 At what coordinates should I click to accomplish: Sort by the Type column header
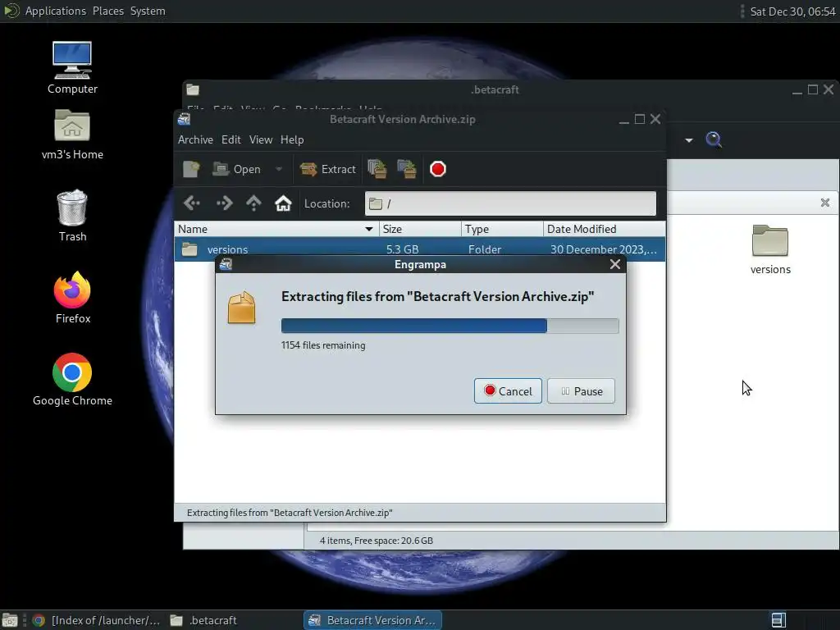[502, 230]
